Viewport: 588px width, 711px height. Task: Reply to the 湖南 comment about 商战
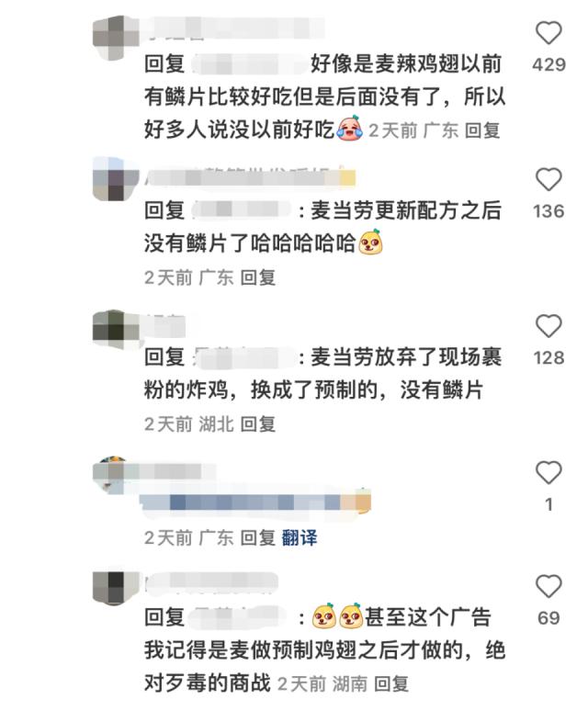(391, 683)
